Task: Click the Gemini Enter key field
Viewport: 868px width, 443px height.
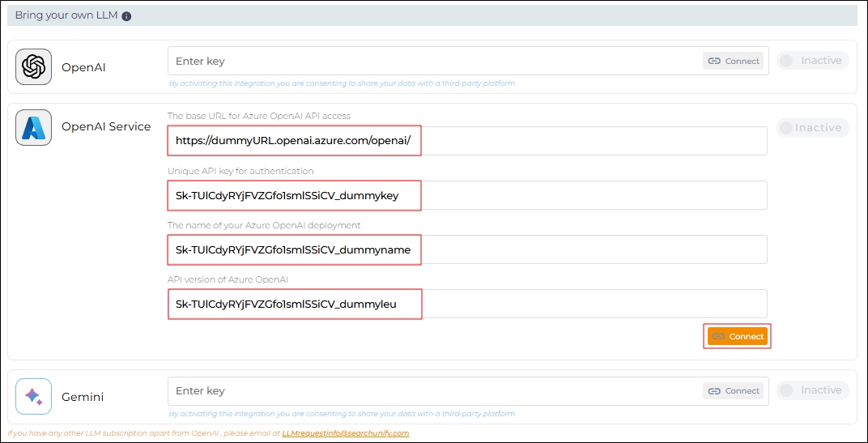Action: (x=433, y=390)
